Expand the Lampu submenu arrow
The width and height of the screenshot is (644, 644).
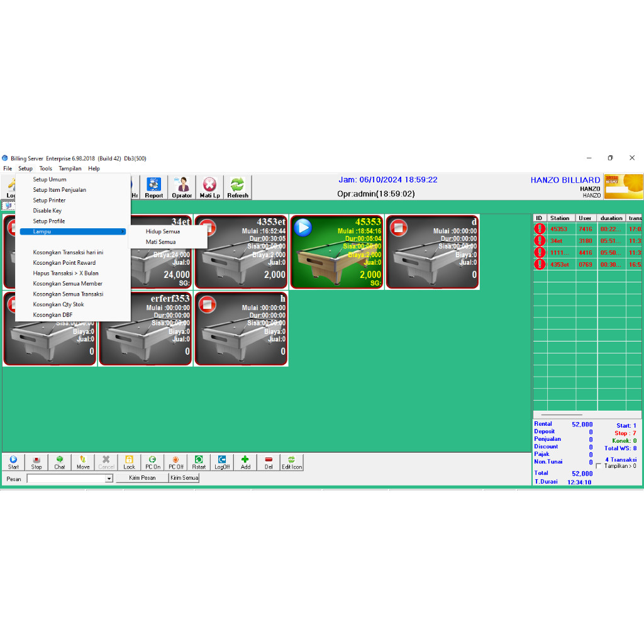click(123, 231)
